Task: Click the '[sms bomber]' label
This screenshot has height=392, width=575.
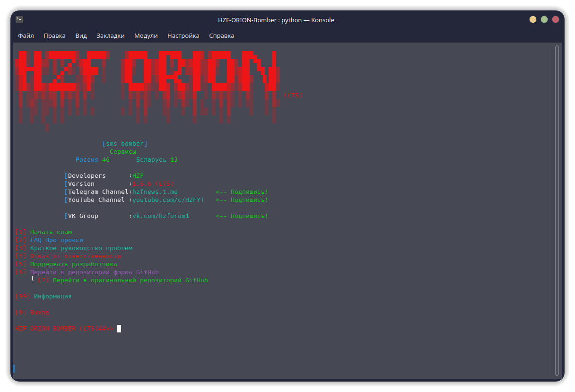Action: (x=125, y=143)
